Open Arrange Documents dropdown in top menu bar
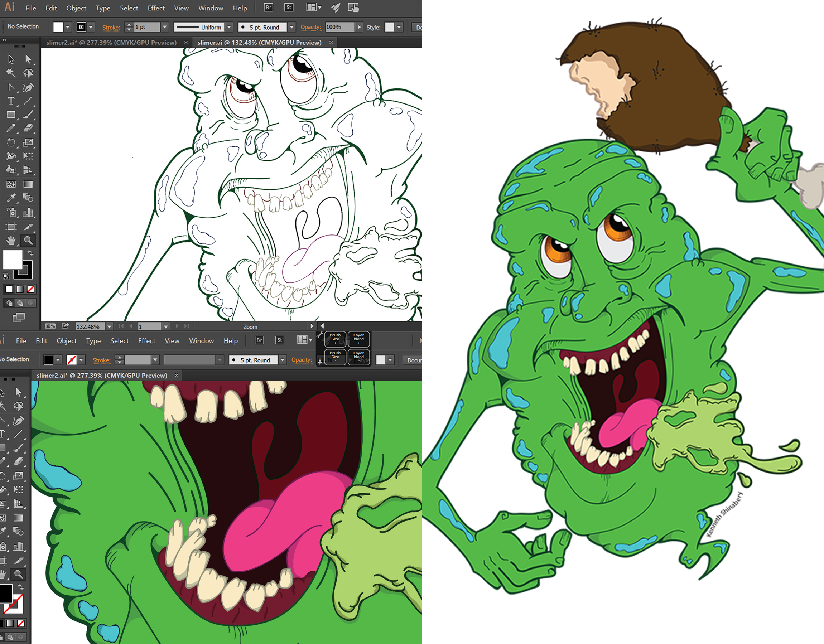This screenshot has width=824, height=644. (314, 8)
